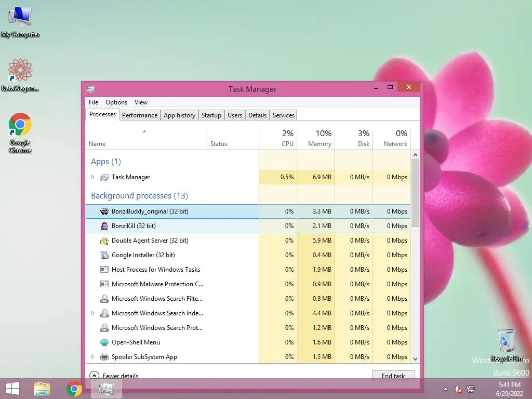Screen dimensions: 532x399
Task: Click the Spooler SubSystem App printer icon
Action: tap(104, 357)
